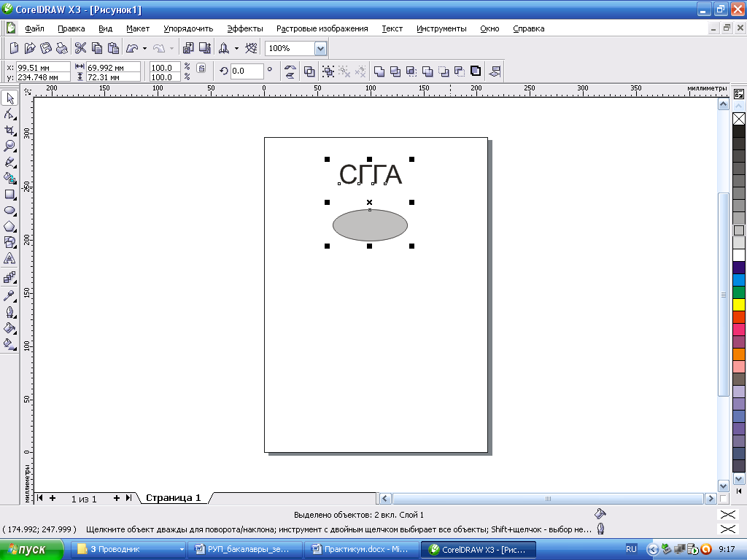Image resolution: width=747 pixels, height=560 pixels.
Task: Select the Freehand drawing tool
Action: [x=9, y=163]
